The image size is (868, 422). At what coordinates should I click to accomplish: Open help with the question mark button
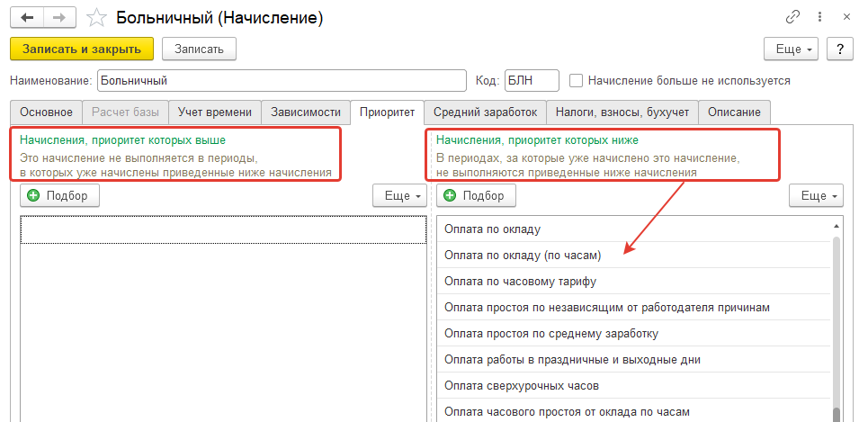(x=840, y=49)
